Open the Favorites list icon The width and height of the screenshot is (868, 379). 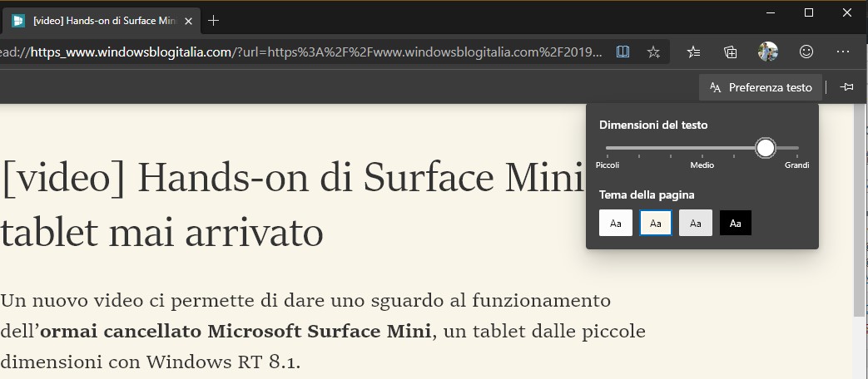(693, 52)
